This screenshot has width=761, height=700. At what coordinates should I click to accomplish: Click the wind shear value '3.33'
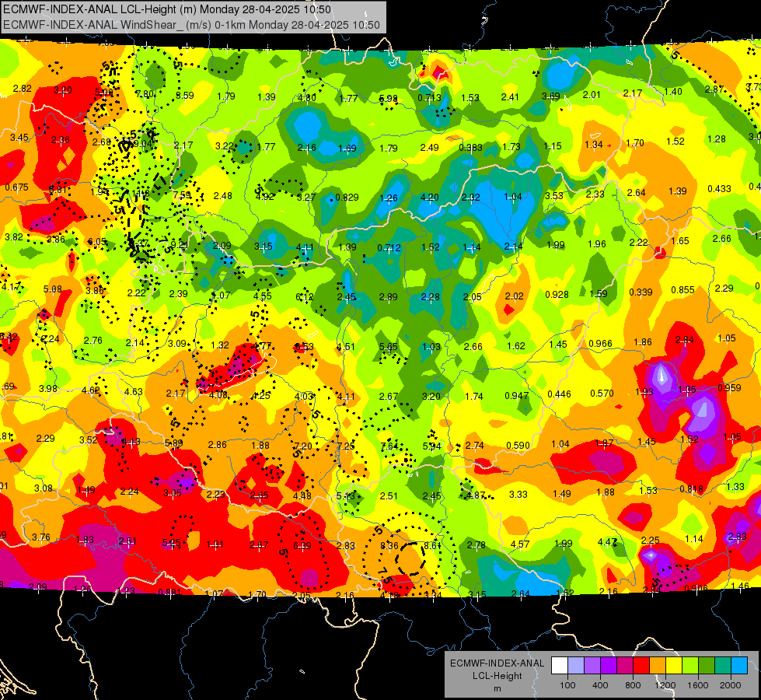(x=518, y=494)
